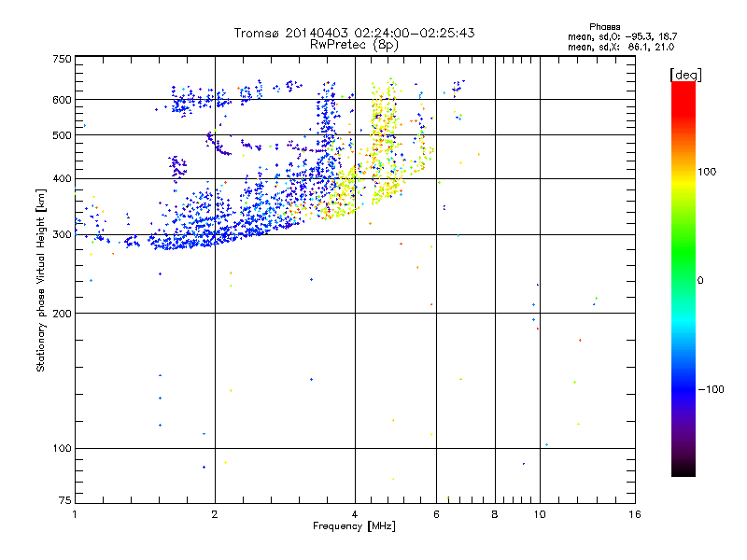This screenshot has width=747, height=560.
Task: Click the x-axis tick label '4'
Action: (355, 514)
